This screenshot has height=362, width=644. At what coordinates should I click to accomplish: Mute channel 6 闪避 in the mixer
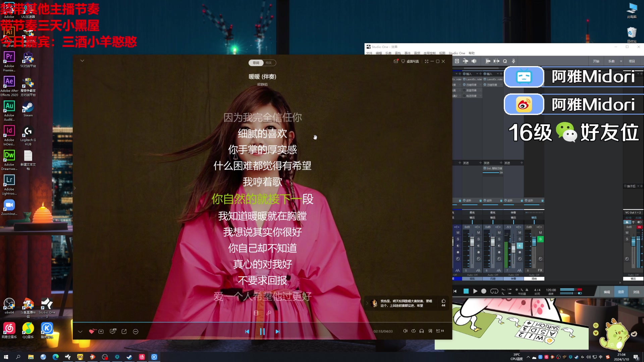[499, 233]
